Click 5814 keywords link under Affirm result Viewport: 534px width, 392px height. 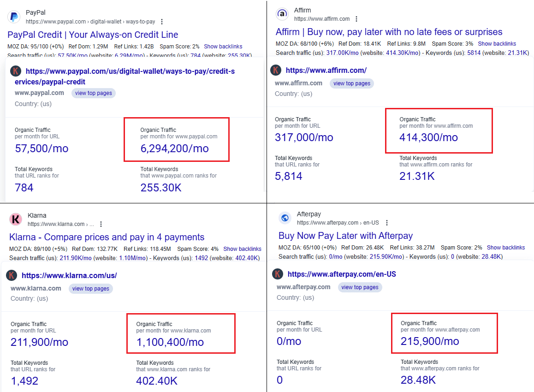click(474, 53)
